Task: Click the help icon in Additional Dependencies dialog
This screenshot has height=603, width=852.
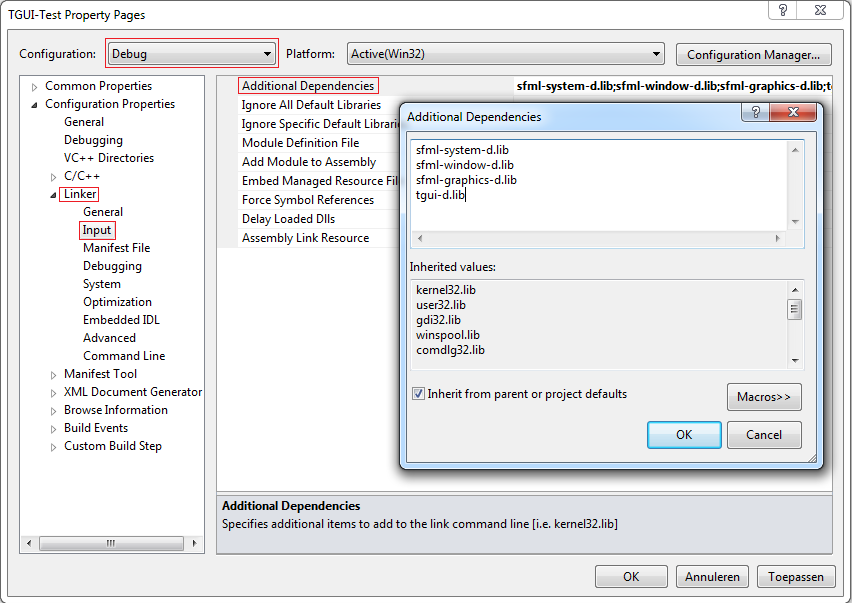Action: click(x=755, y=112)
